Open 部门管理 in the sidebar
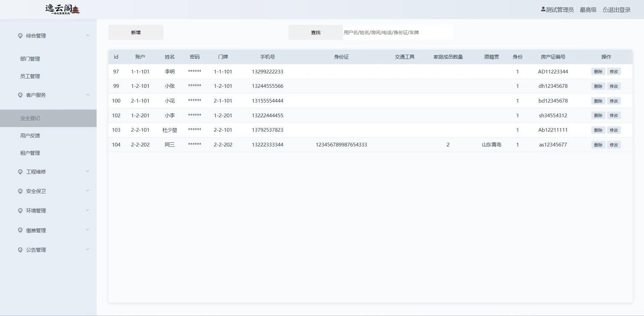644x316 pixels. pos(30,59)
